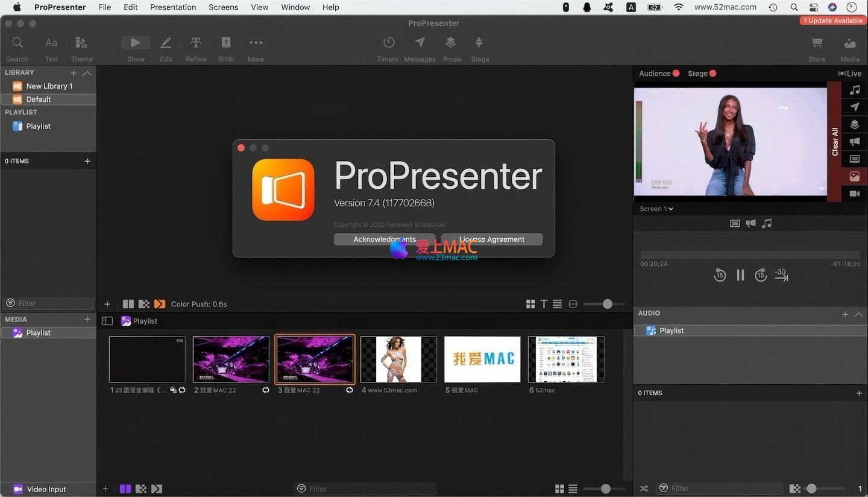
Task: Adjust the slide thumbnail size slider
Action: 607,304
